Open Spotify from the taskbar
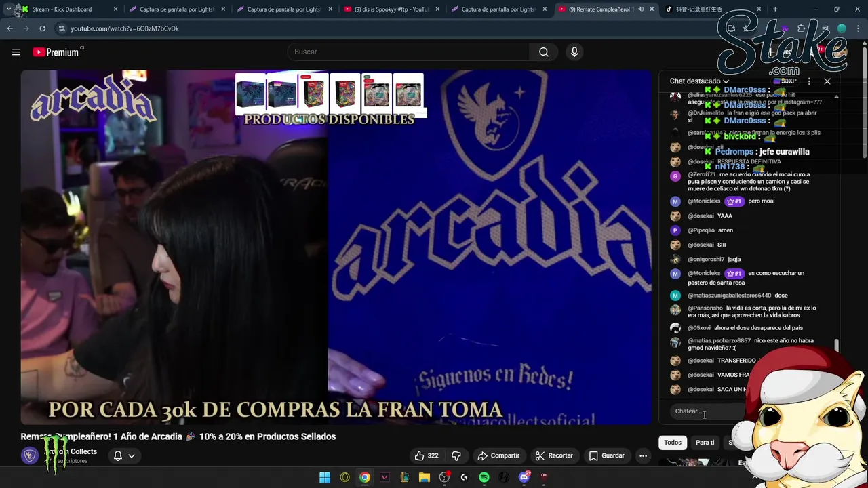 [484, 477]
